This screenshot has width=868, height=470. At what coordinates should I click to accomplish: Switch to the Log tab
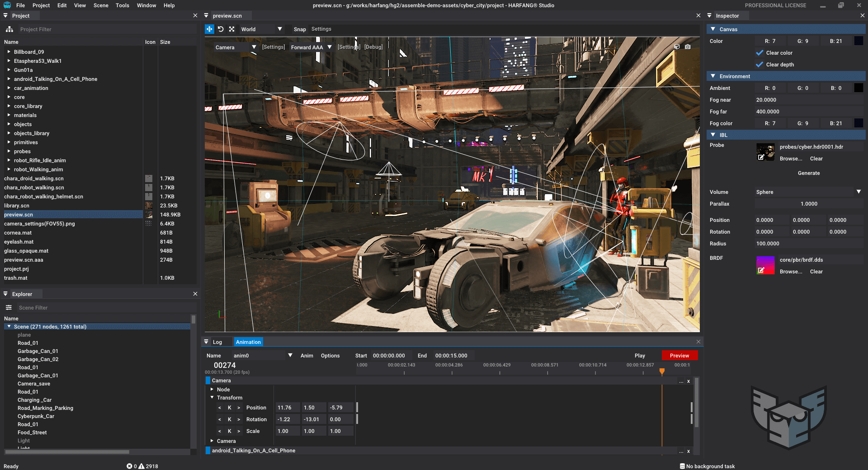218,342
